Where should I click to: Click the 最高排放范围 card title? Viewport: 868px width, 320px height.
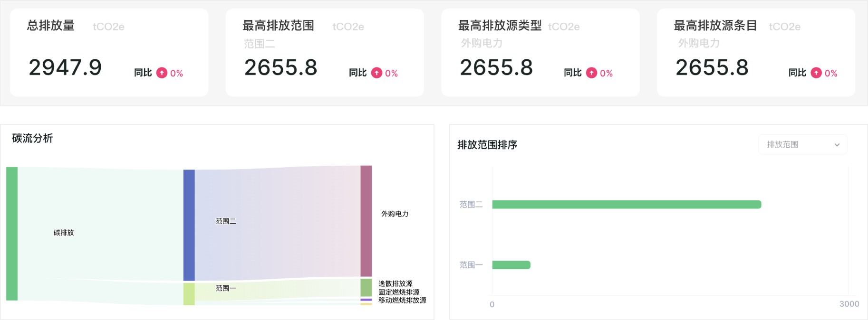[x=279, y=26]
